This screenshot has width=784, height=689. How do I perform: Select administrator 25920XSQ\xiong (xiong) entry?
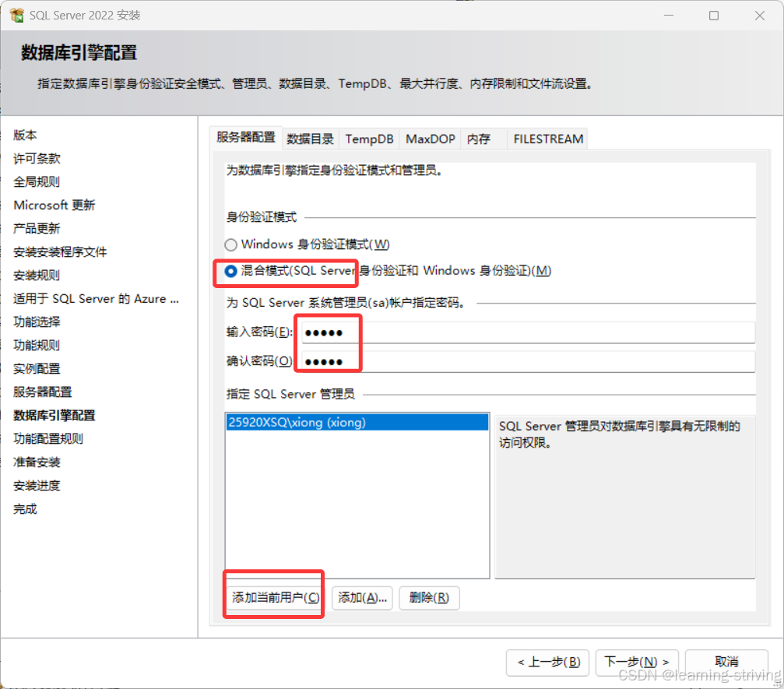[x=357, y=423]
